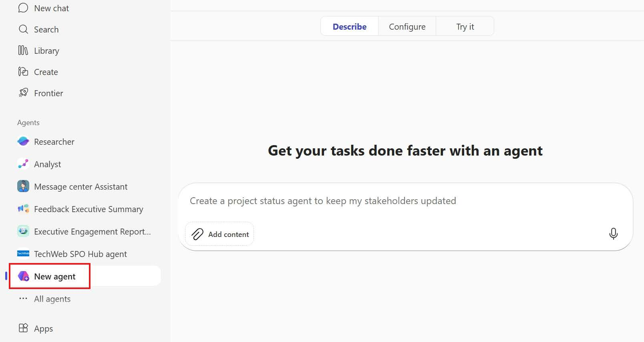Screen dimensions: 644x342
Task: Click the Feedback Executive Summary icon
Action: pyautogui.click(x=23, y=209)
